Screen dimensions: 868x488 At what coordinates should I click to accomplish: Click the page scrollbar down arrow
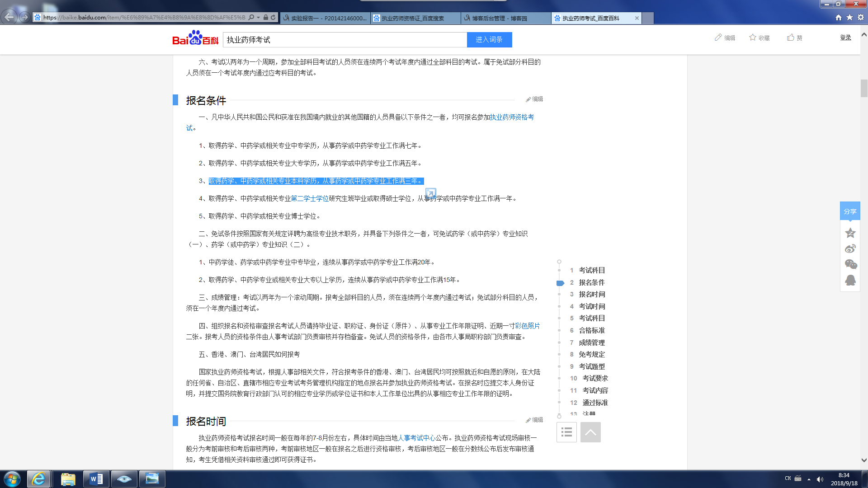[864, 460]
